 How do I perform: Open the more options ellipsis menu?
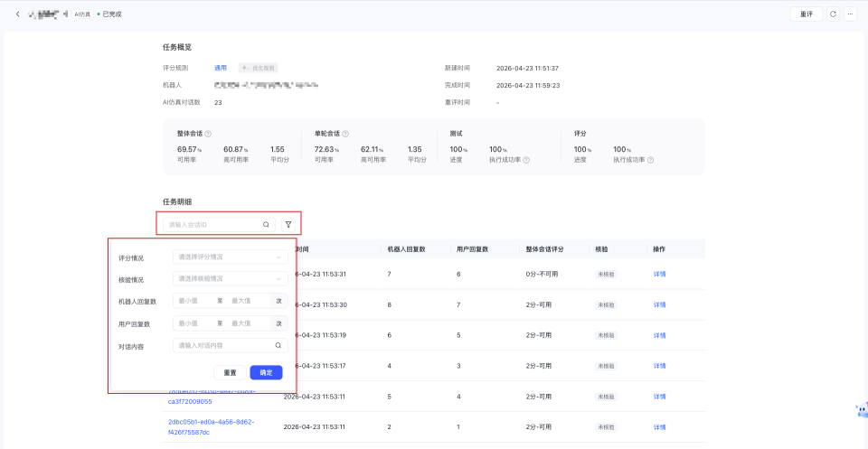pyautogui.click(x=850, y=14)
